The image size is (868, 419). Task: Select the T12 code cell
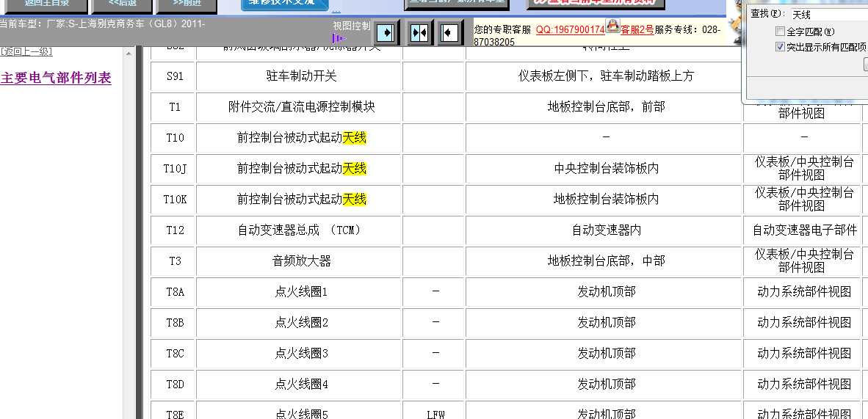174,230
